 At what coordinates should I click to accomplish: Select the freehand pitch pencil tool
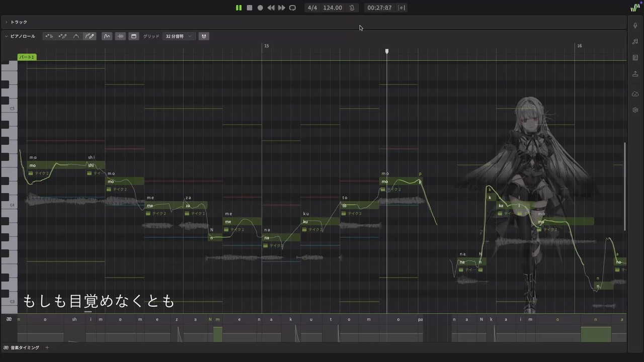click(x=90, y=36)
